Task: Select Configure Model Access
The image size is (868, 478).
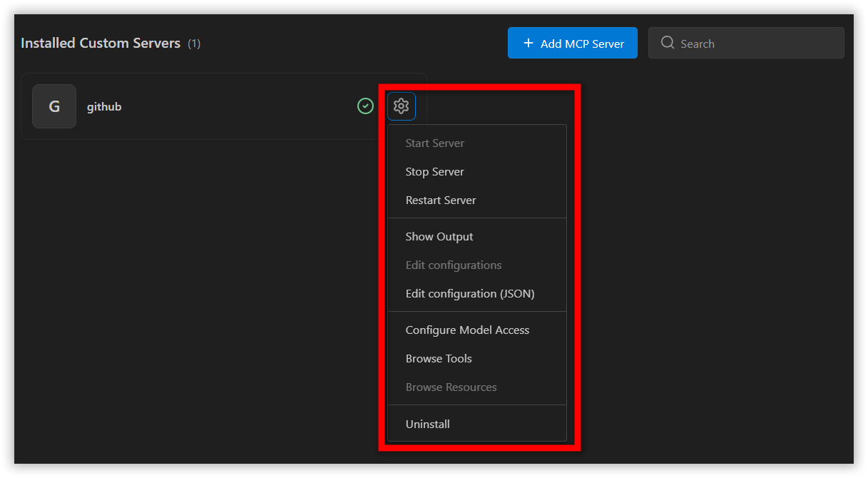Action: [467, 330]
